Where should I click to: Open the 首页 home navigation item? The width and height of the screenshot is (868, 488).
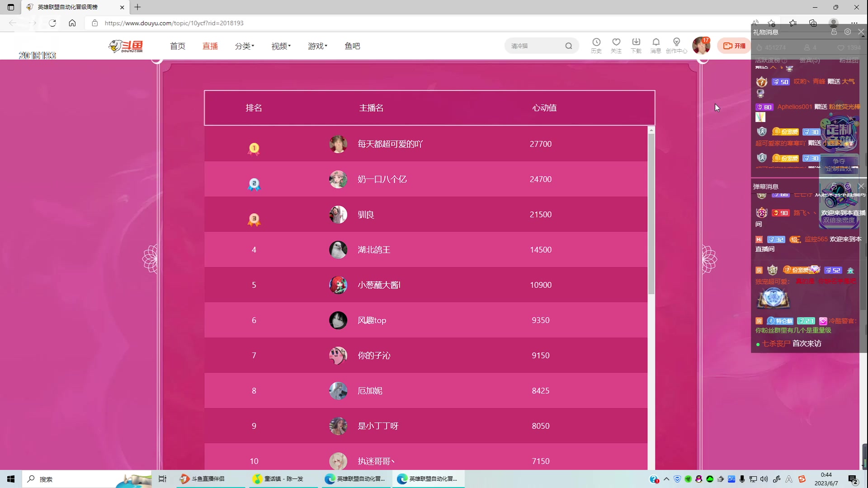click(x=178, y=46)
